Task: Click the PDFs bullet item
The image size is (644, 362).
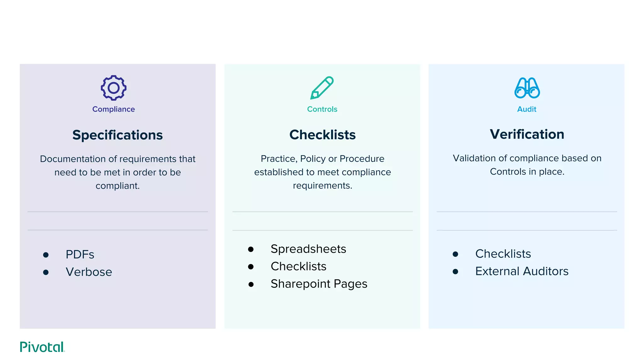Action: 80,254
